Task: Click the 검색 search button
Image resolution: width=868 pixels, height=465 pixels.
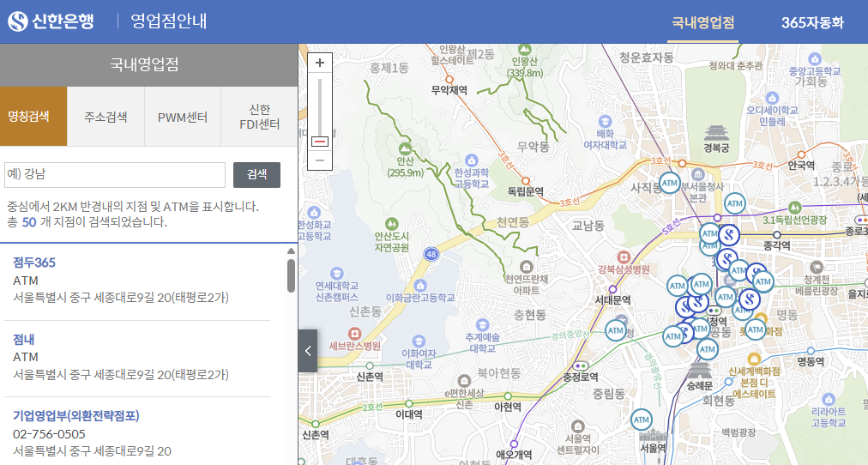Action: pyautogui.click(x=256, y=175)
